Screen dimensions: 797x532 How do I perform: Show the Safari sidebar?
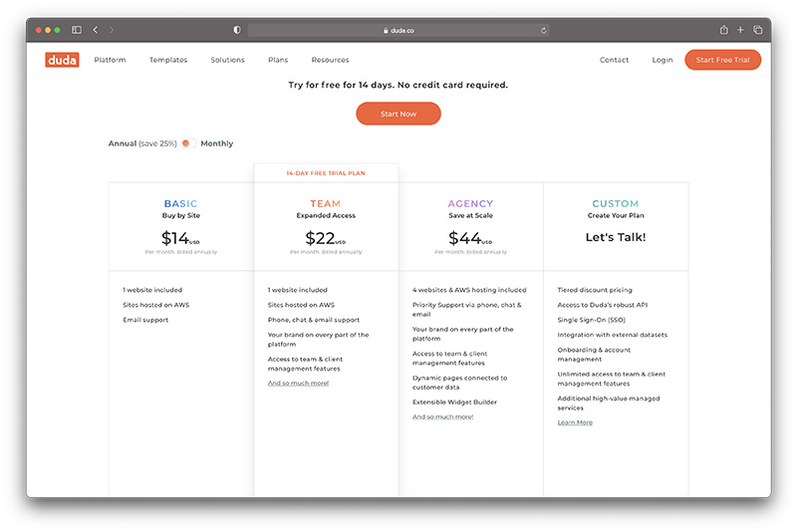(x=77, y=30)
